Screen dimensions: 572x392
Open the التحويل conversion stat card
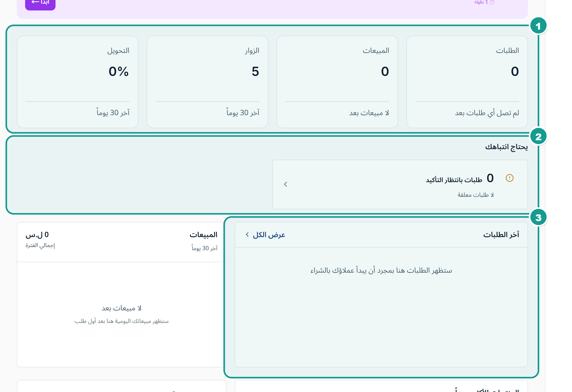(x=77, y=82)
